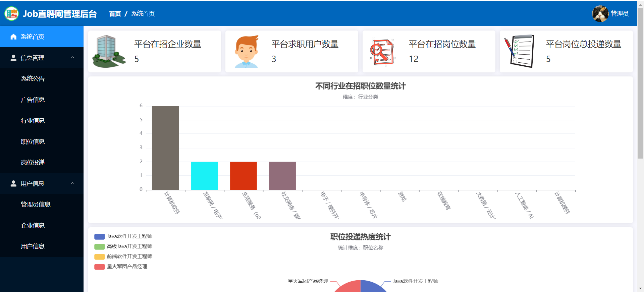Click the checklist clipboard icon for 总投递数量
Viewport: 644px width, 292px height.
(x=519, y=51)
